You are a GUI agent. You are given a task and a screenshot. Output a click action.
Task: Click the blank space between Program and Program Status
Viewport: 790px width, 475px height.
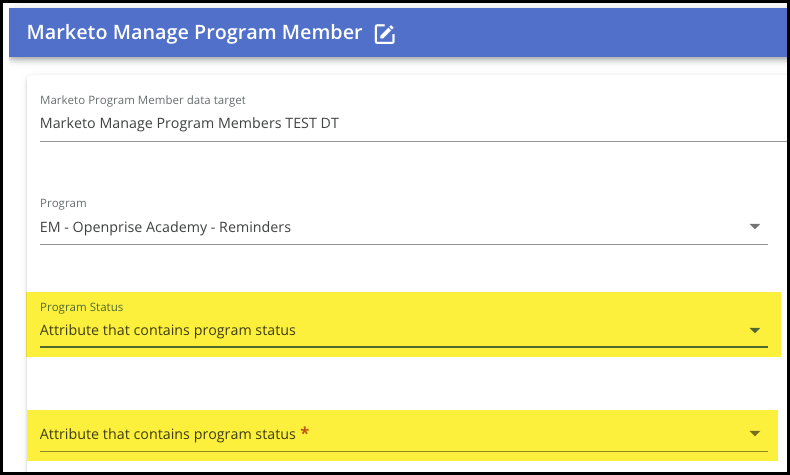(403, 268)
